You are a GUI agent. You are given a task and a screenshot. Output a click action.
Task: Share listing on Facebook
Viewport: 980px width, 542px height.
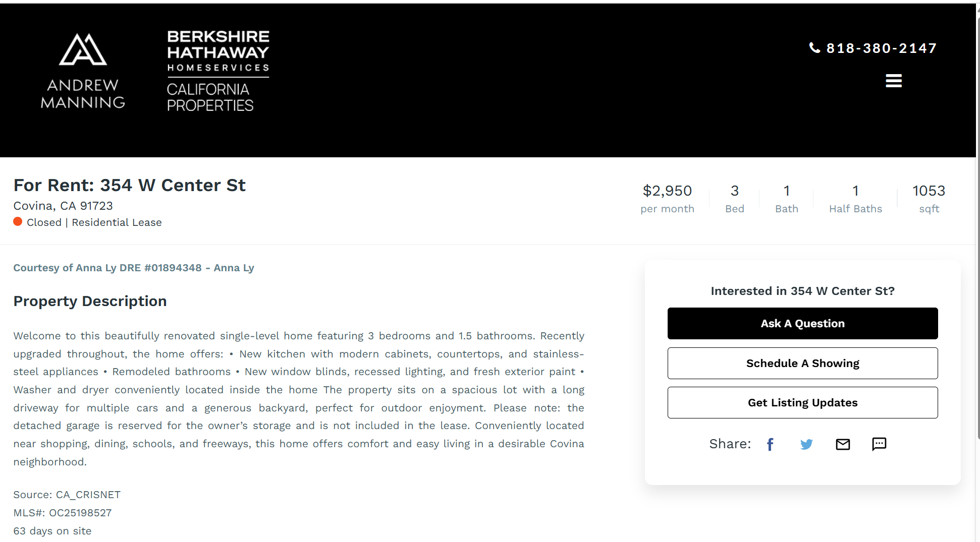pyautogui.click(x=770, y=444)
